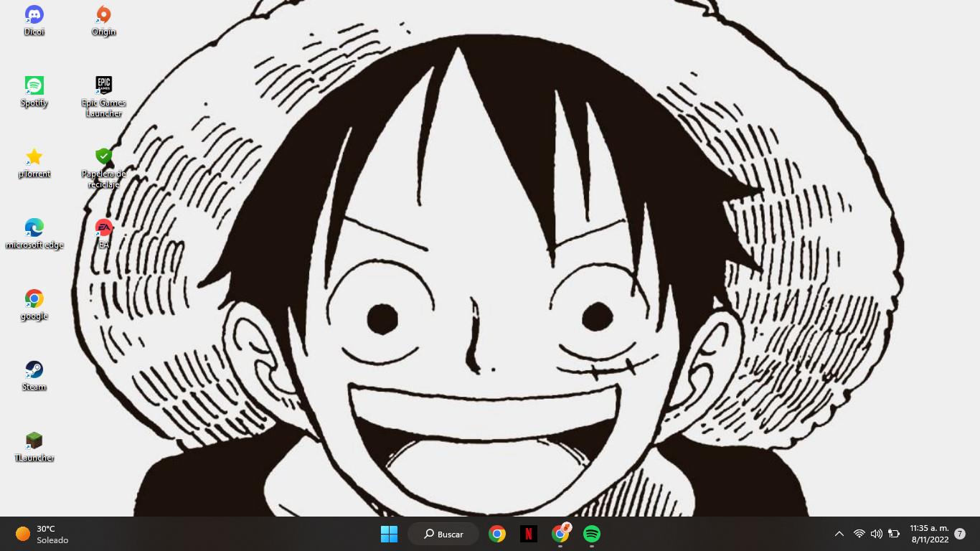Screen dimensions: 980x551
Task: Select the microsoft edge desktop shortcut
Action: click(x=34, y=227)
